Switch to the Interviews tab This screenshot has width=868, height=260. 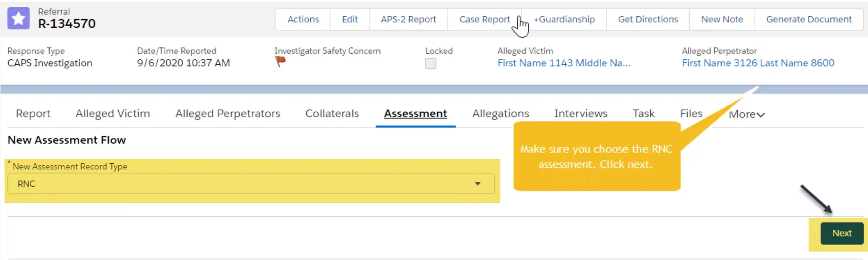(581, 114)
